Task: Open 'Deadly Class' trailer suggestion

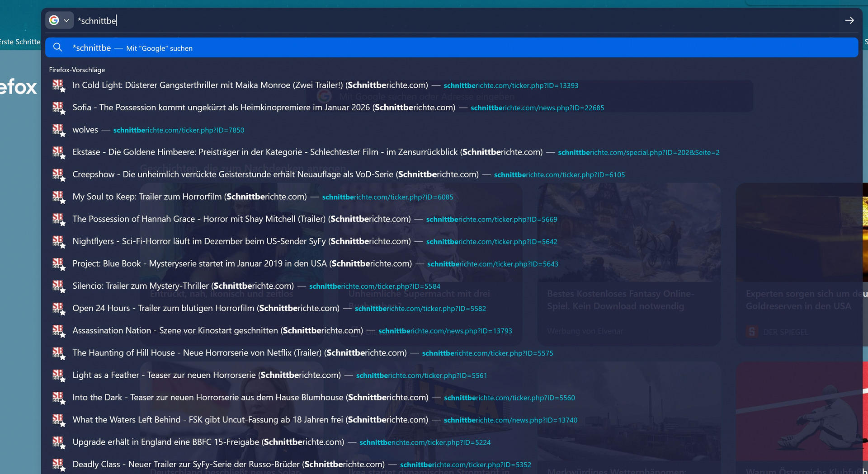Action: [x=452, y=465]
